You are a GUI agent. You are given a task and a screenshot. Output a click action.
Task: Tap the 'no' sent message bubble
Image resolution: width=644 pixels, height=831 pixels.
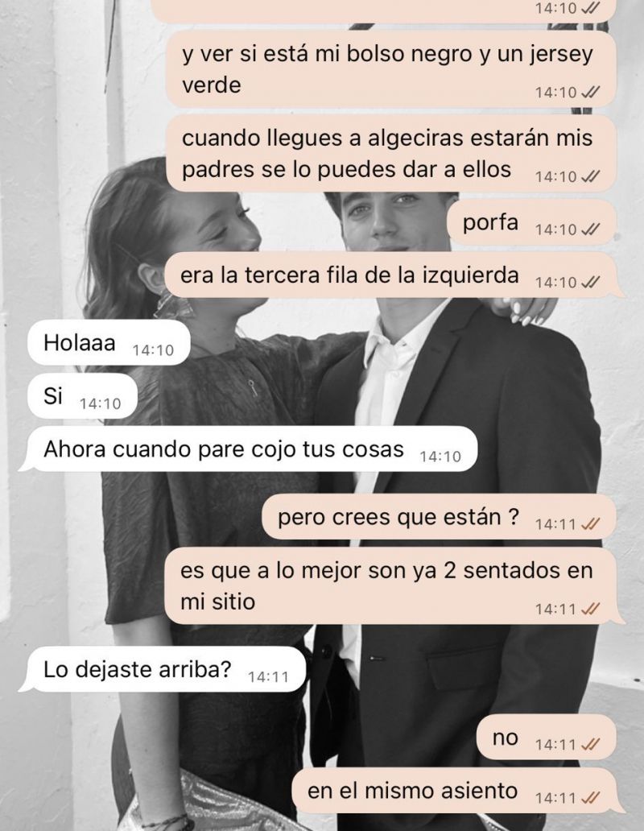pos(547,738)
